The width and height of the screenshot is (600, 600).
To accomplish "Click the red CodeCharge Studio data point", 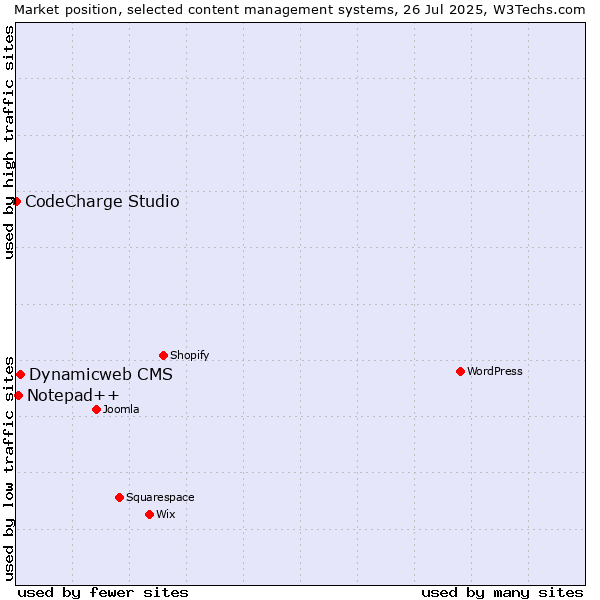I will (x=16, y=201).
